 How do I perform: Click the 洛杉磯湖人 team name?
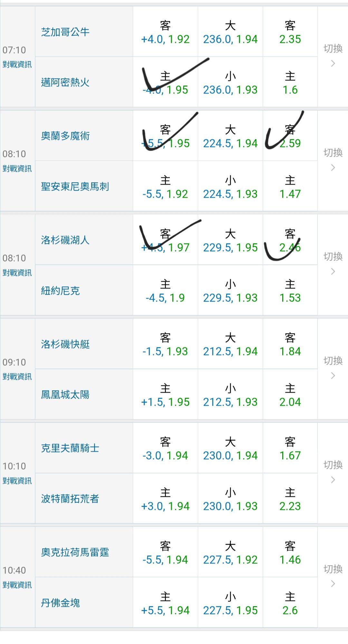[x=65, y=240]
